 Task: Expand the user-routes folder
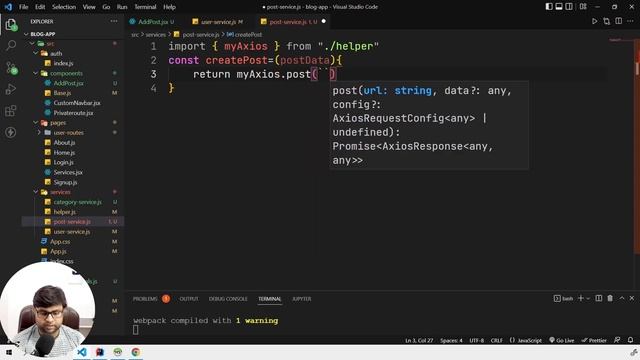click(x=39, y=132)
